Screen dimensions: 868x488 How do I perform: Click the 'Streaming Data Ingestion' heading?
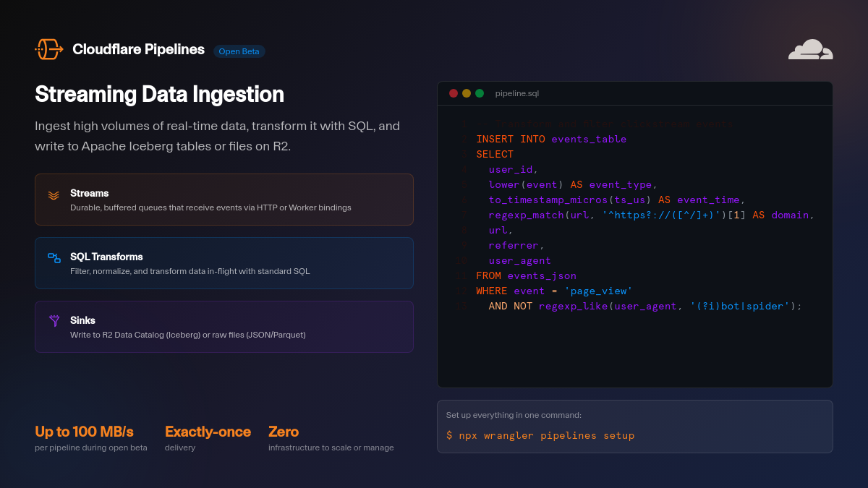click(159, 94)
